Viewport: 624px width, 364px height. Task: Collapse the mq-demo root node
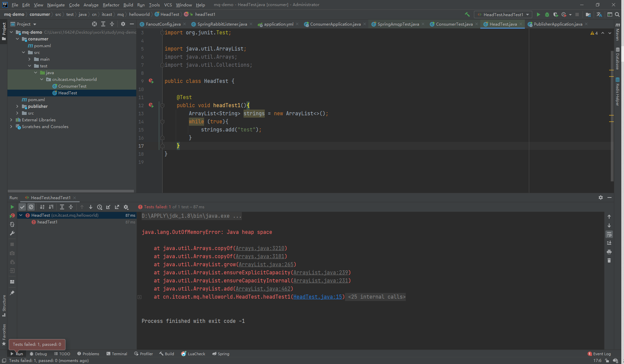11,32
